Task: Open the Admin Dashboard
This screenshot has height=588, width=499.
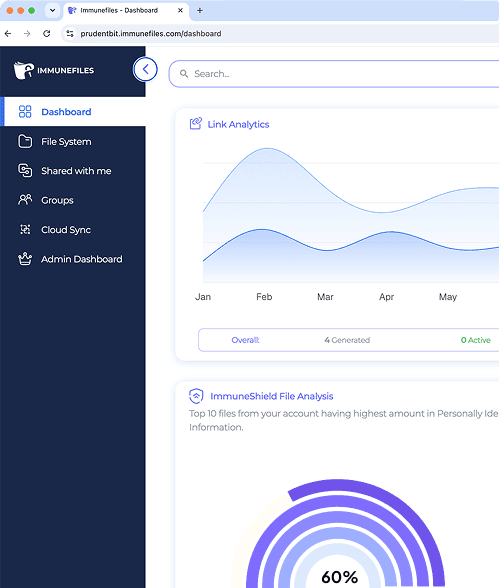Action: click(73, 259)
